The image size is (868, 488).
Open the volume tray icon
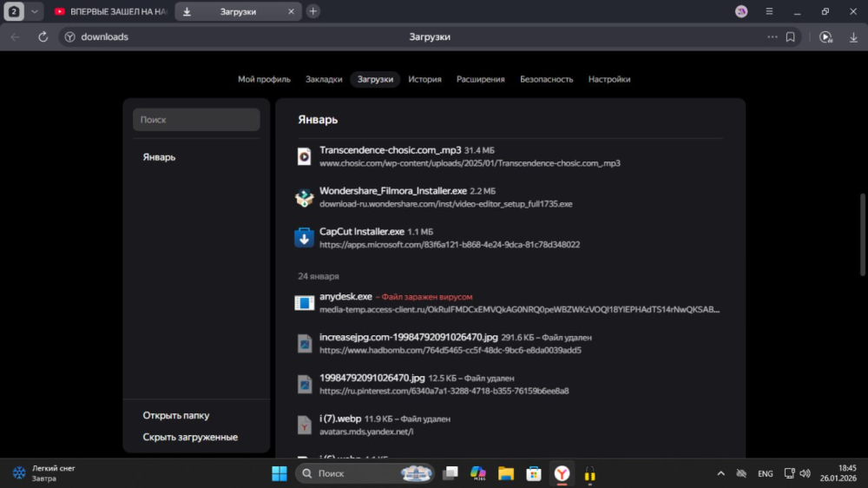point(806,473)
